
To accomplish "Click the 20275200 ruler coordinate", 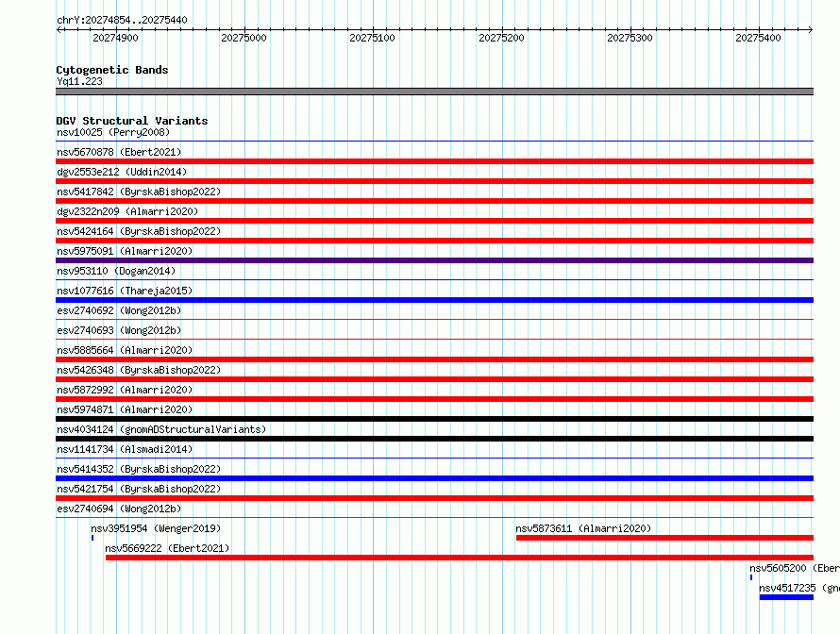I will click(x=501, y=38).
